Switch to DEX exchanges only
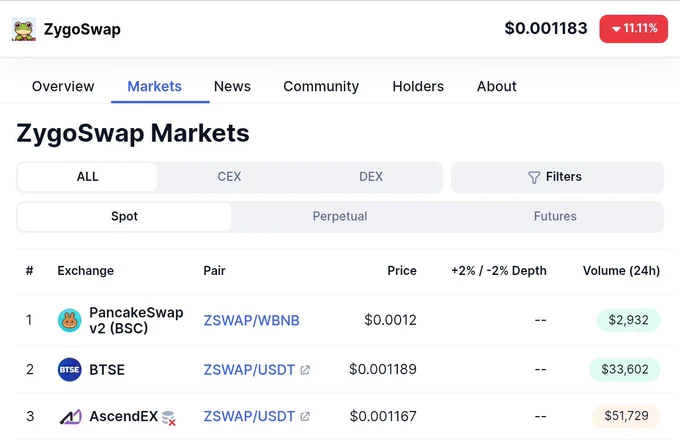The image size is (680, 445). point(371,177)
